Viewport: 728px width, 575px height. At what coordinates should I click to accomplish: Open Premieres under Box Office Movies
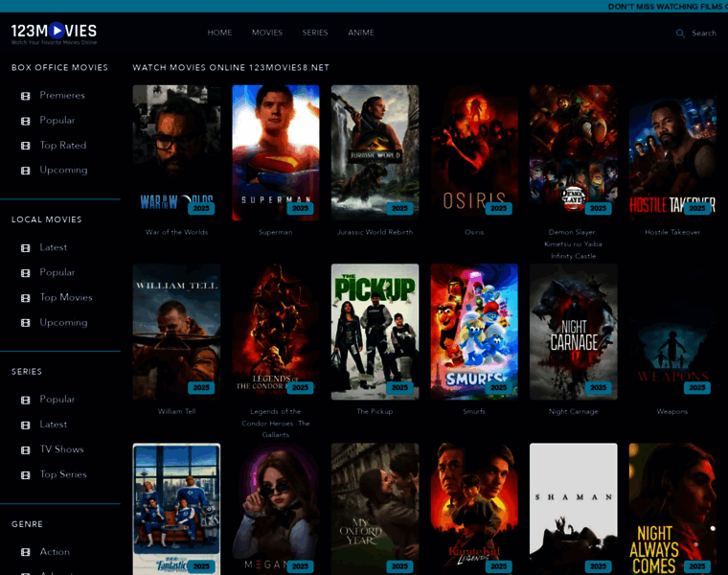(x=62, y=95)
